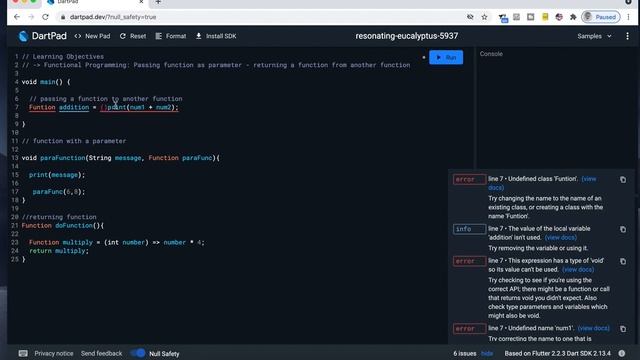Close the DartPad browser tab
The height and width of the screenshot is (360, 640).
click(141, 2)
